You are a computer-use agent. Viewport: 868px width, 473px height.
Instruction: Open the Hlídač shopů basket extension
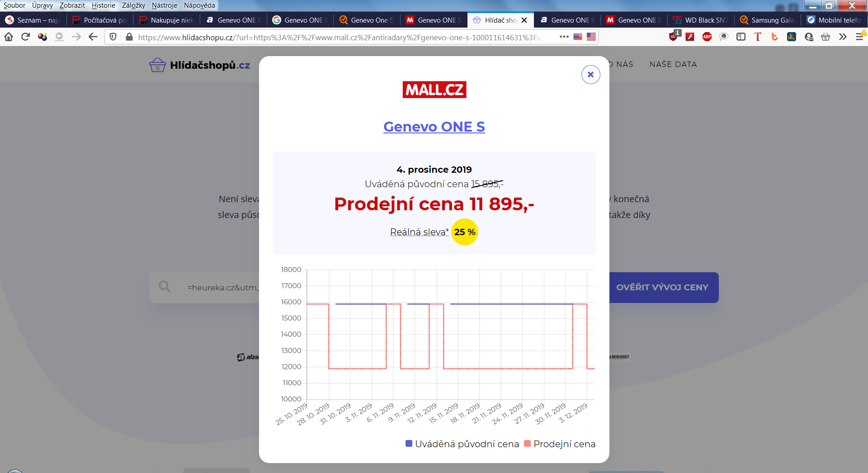tap(826, 37)
